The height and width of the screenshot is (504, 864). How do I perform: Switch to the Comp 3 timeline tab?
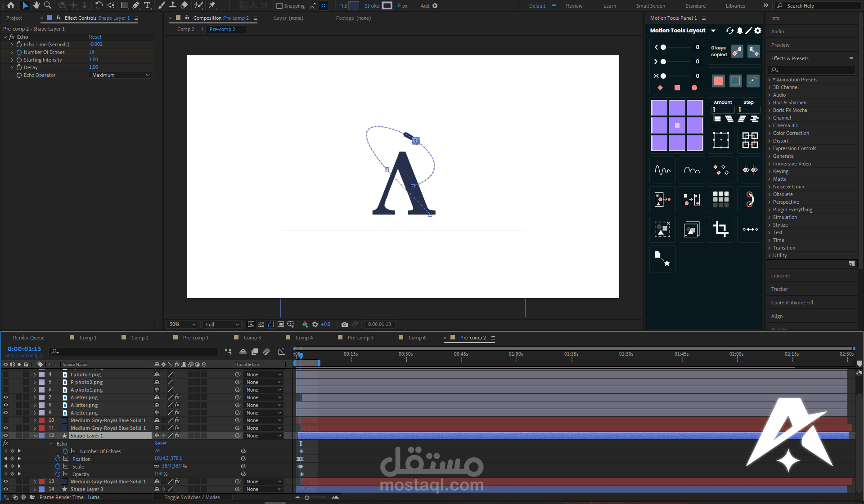tap(252, 338)
